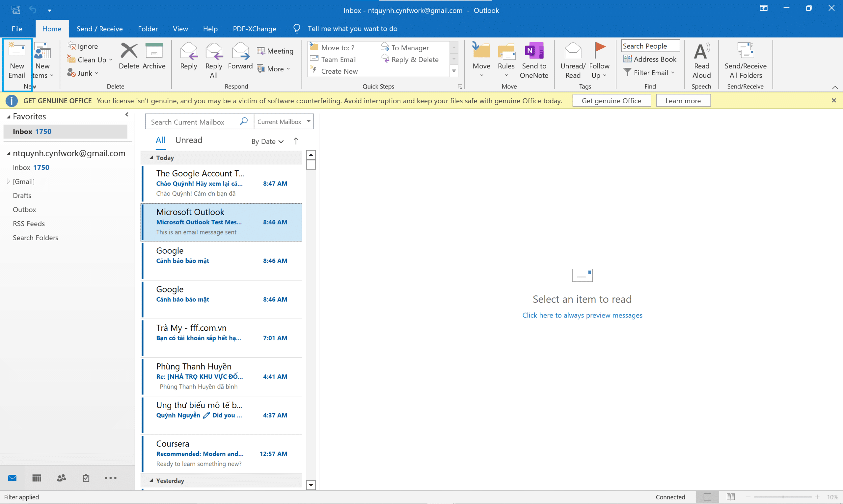843x504 pixels.
Task: Send the message to OneNote
Action: tap(534, 61)
